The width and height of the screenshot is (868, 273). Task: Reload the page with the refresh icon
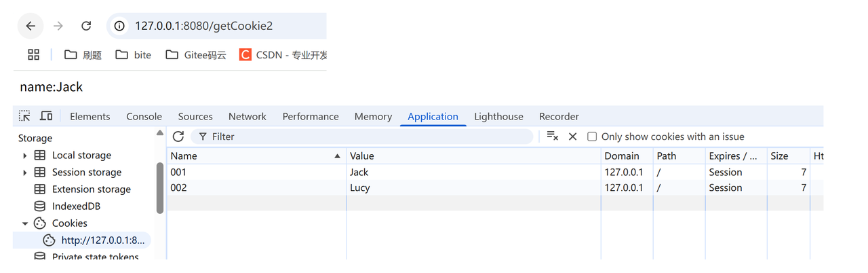86,26
